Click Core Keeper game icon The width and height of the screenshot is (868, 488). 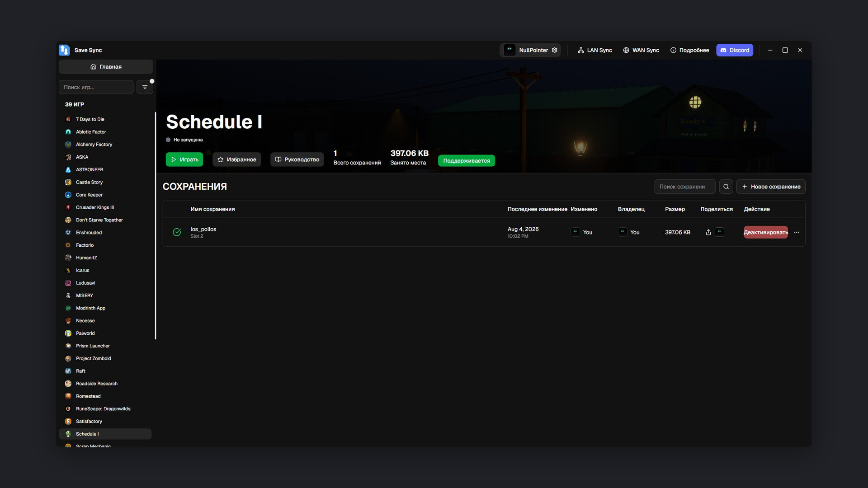click(68, 195)
